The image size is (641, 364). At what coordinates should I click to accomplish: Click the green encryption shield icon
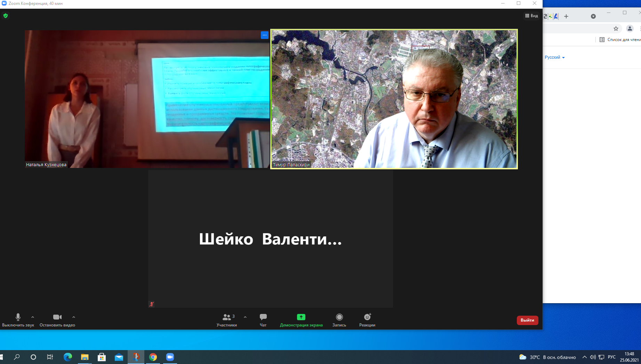click(x=6, y=16)
